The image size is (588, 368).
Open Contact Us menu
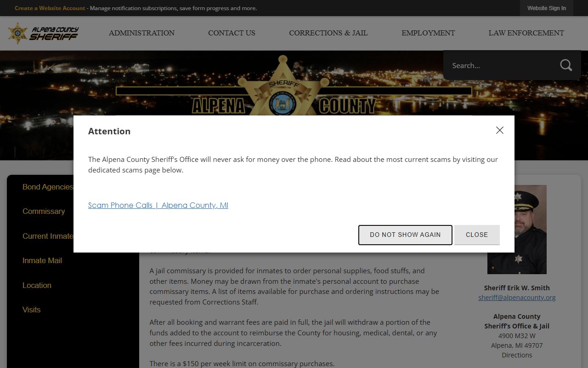(x=232, y=33)
